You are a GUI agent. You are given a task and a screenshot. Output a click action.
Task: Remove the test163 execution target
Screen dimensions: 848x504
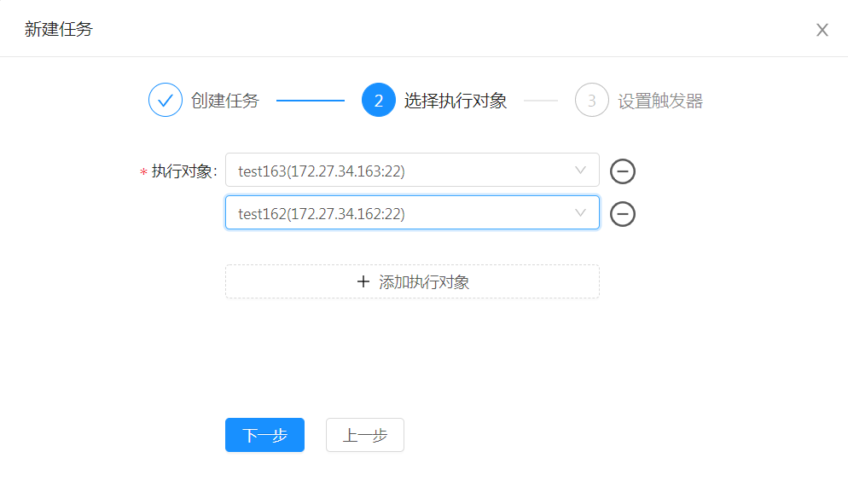pyautogui.click(x=623, y=171)
